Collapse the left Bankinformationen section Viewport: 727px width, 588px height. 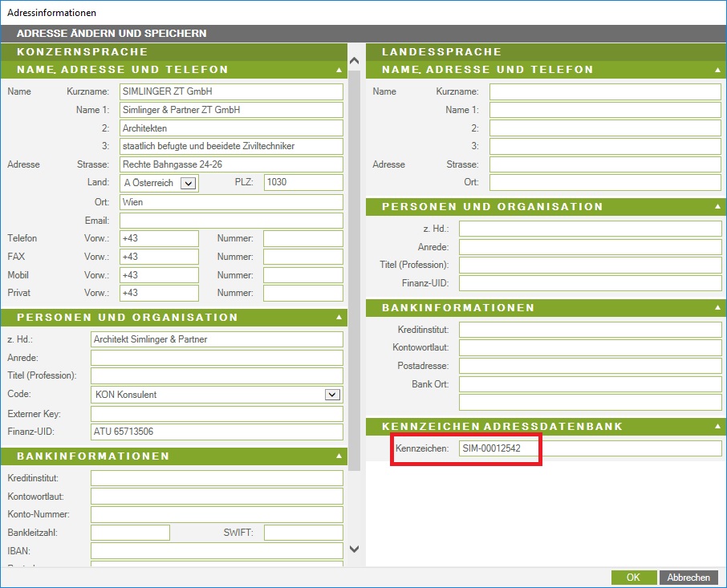[x=339, y=456]
